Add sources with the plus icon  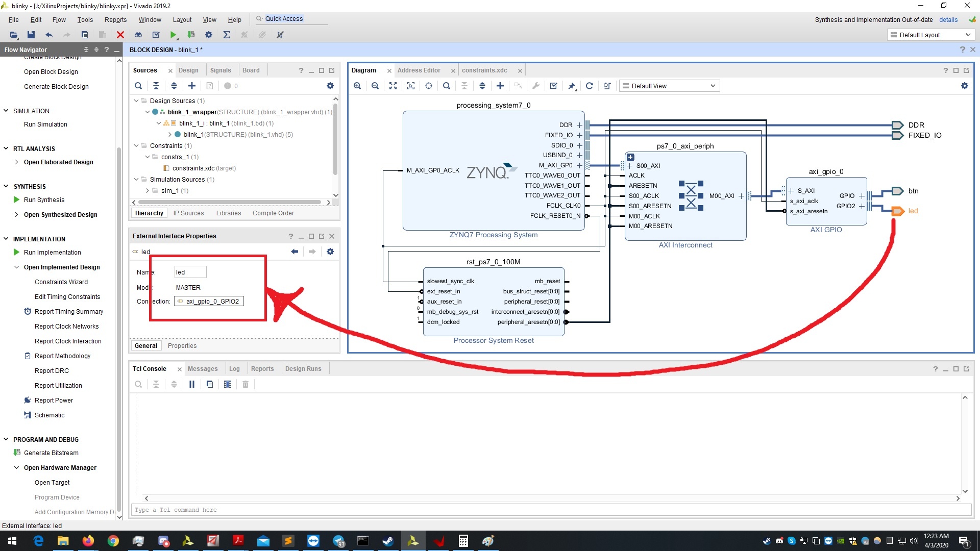coord(192,86)
